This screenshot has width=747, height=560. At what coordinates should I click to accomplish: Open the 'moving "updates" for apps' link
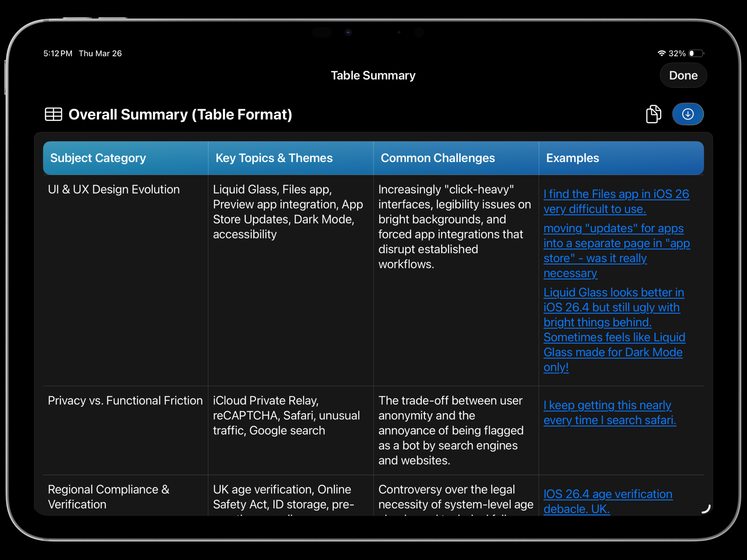[617, 251]
